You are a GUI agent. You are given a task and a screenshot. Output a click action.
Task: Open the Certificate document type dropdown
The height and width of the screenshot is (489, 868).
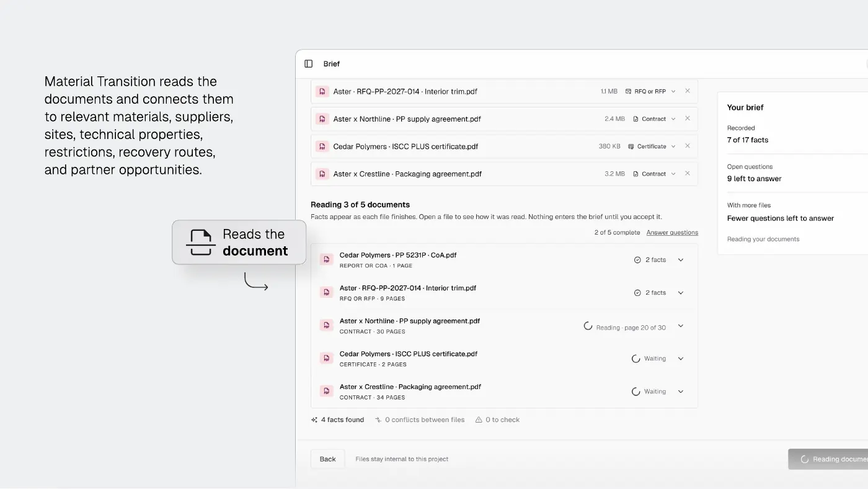(x=652, y=146)
